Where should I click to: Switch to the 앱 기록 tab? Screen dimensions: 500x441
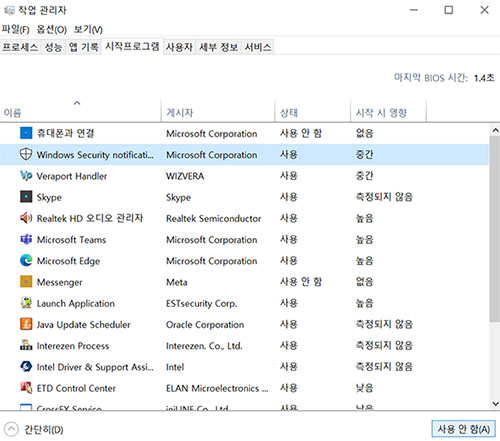tap(84, 47)
